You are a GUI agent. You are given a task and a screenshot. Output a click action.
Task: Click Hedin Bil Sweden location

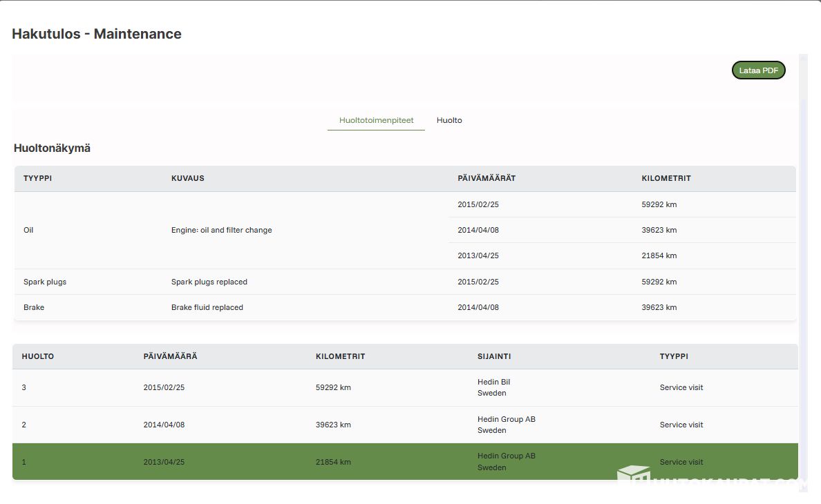493,387
